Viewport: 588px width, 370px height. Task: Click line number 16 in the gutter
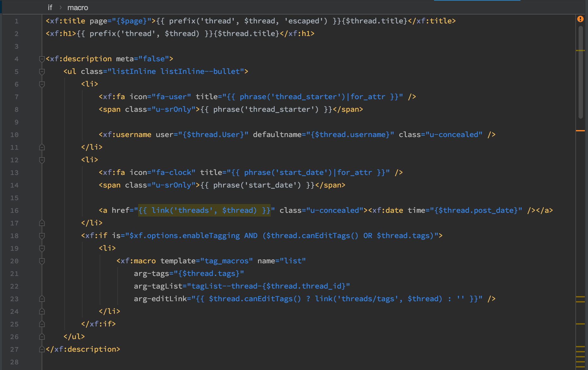pos(15,211)
